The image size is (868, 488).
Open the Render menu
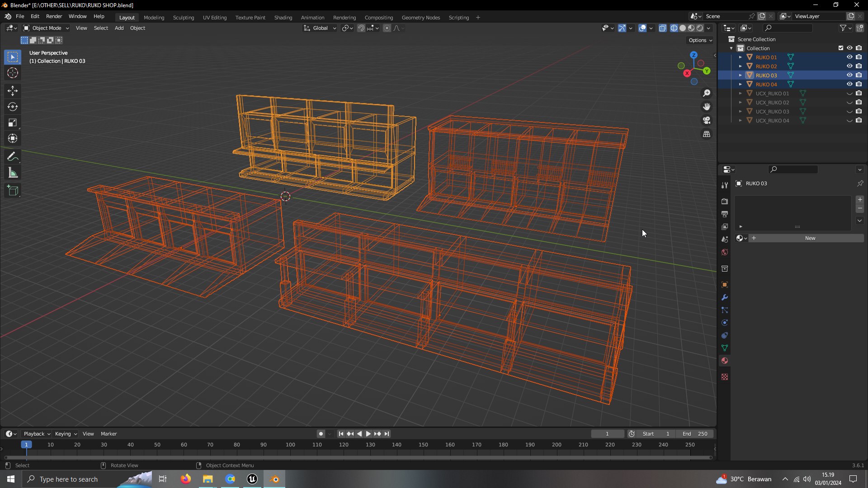click(54, 16)
